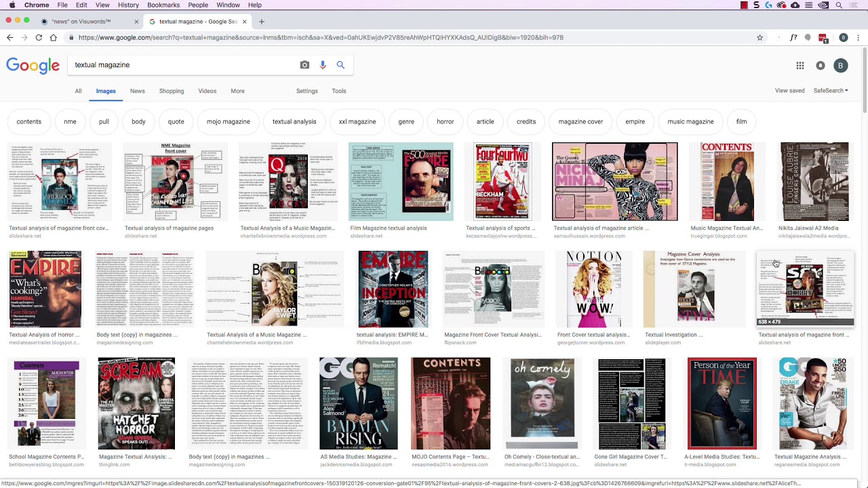Open search by image camera icon
Viewport: 868px width, 488px height.
(x=304, y=65)
